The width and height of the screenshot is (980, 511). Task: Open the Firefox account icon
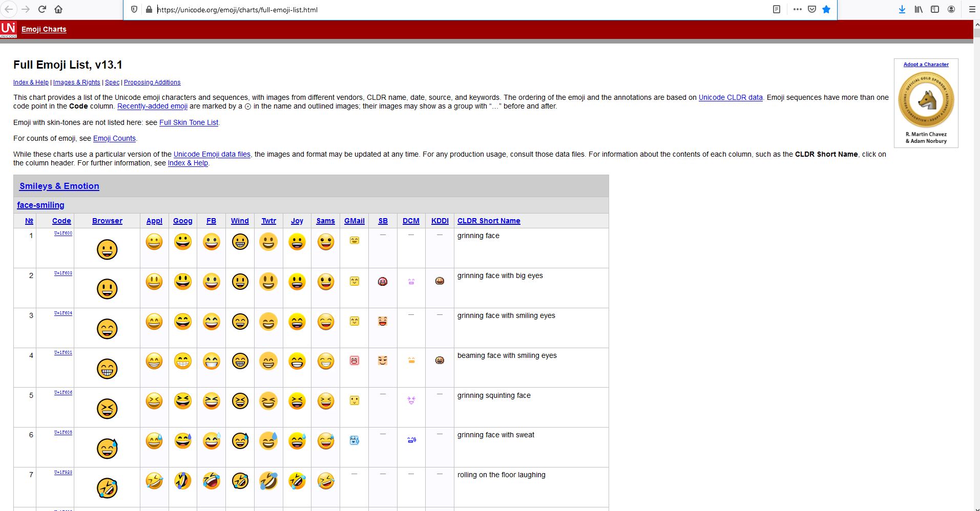[x=951, y=9]
